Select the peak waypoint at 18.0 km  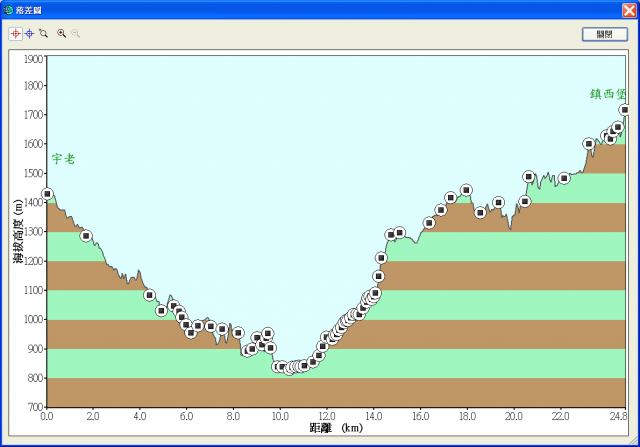pos(466,190)
